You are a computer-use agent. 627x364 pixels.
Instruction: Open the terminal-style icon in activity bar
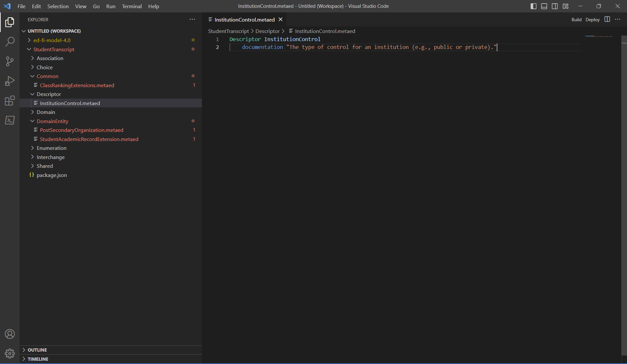click(10, 120)
